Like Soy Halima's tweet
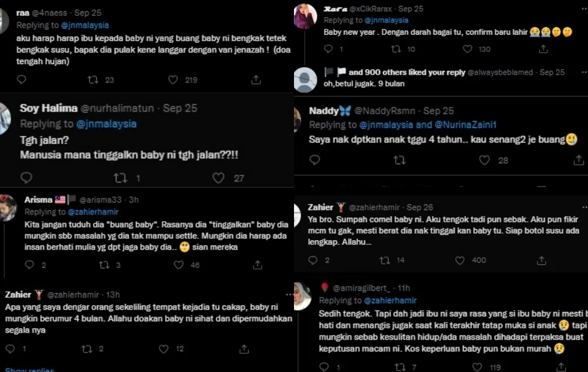 pos(219,178)
